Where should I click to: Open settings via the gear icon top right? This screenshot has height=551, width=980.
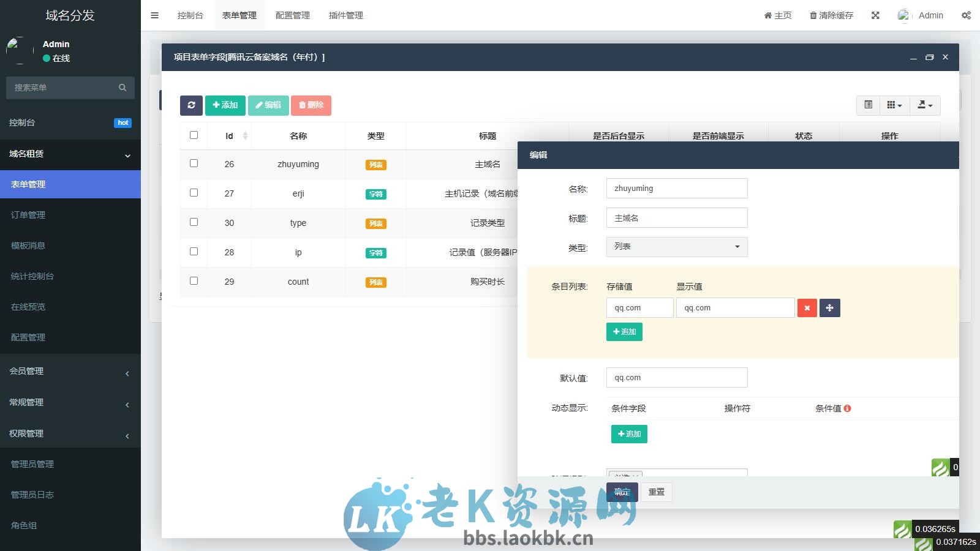point(966,15)
